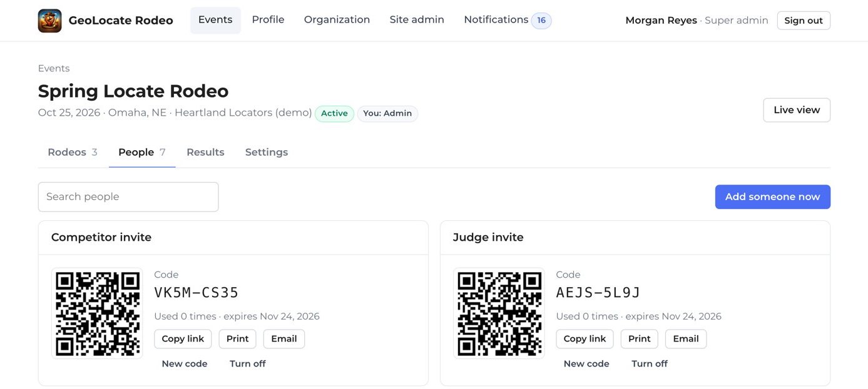Copy link for the Judge invite
The height and width of the screenshot is (389, 868).
point(585,339)
